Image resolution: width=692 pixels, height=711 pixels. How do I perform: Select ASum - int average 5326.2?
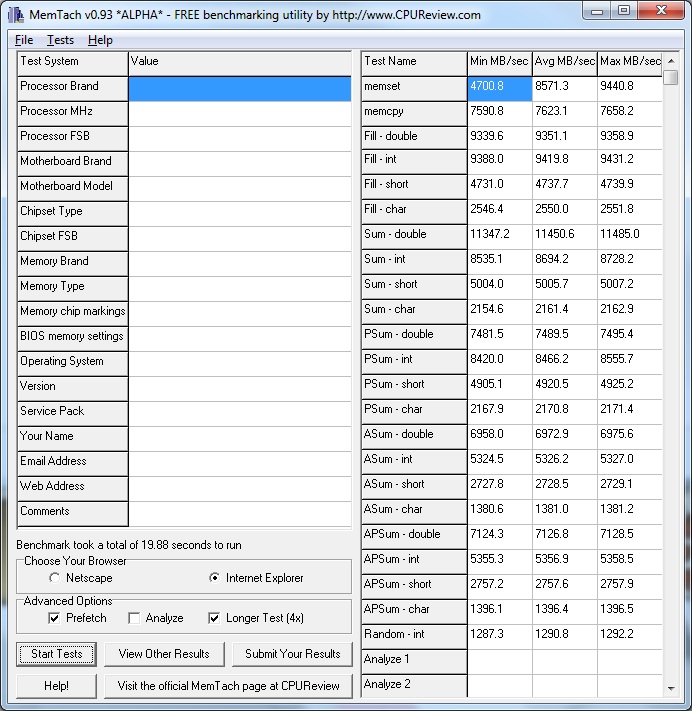pyautogui.click(x=565, y=462)
